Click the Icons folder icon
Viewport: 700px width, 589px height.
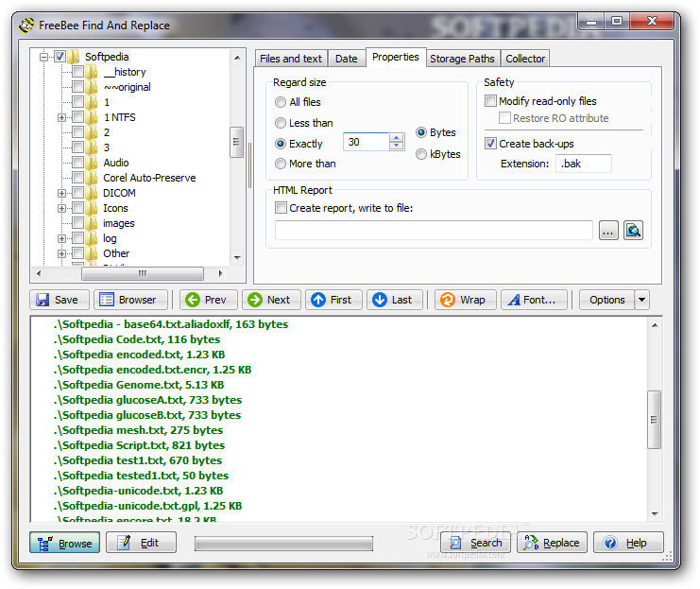tap(91, 208)
